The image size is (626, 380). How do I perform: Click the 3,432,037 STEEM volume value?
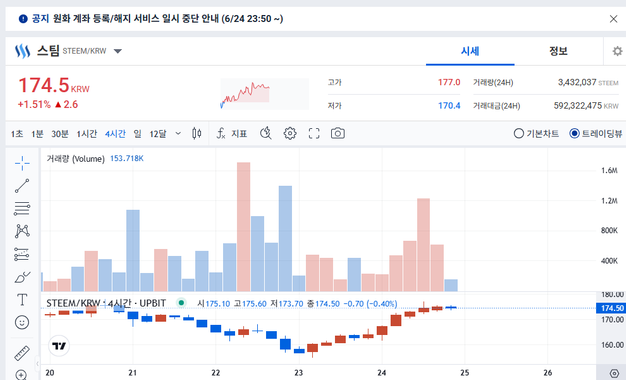coord(588,83)
